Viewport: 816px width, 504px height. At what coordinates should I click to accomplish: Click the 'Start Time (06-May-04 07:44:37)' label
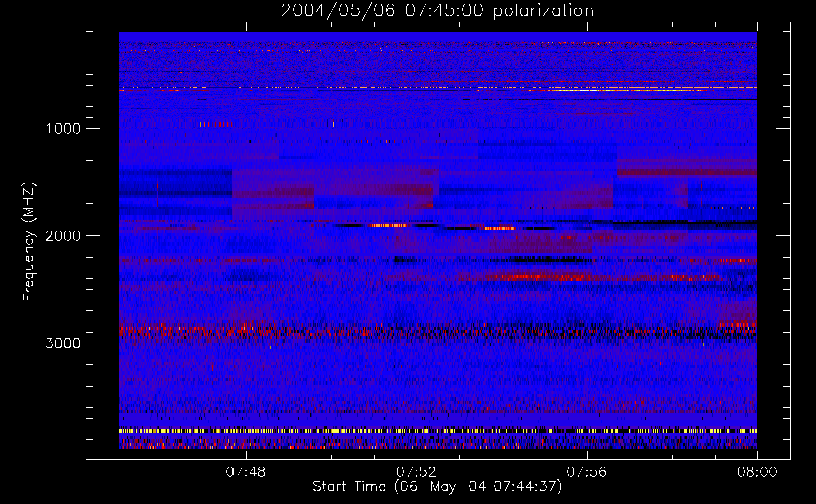437,487
